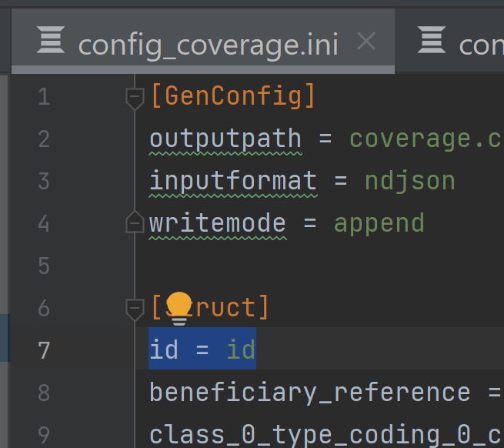The height and width of the screenshot is (448, 504).
Task: Click the writemode key on line 4
Action: (x=218, y=223)
